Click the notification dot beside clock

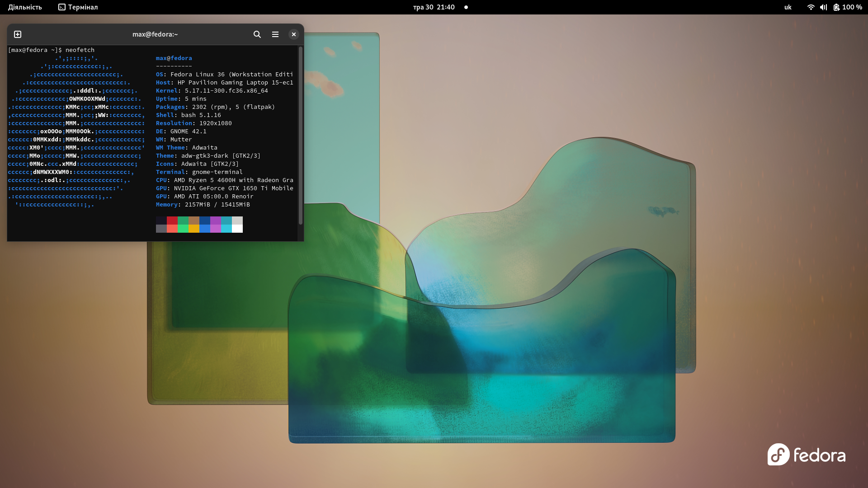pos(466,7)
